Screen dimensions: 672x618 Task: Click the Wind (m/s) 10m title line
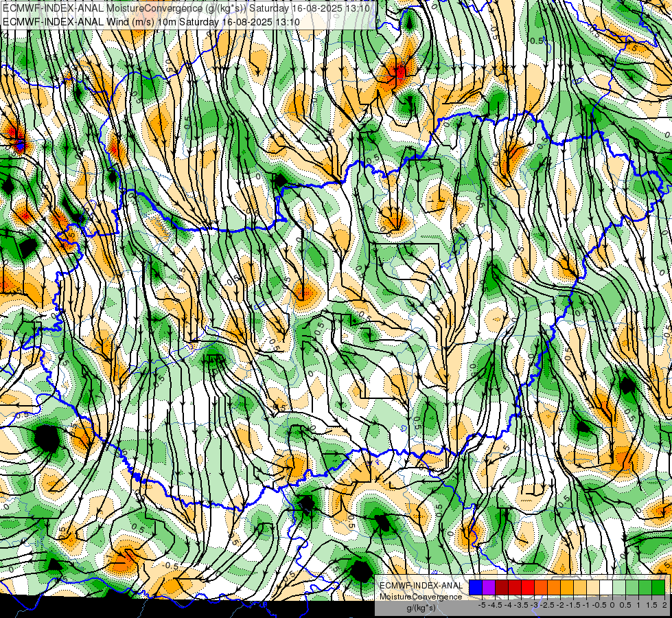tap(151, 22)
